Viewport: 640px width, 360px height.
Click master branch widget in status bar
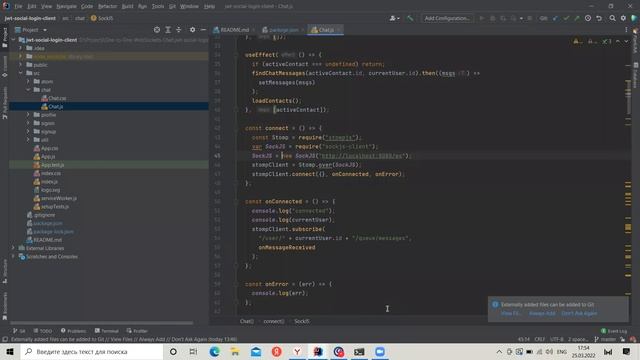(605, 339)
